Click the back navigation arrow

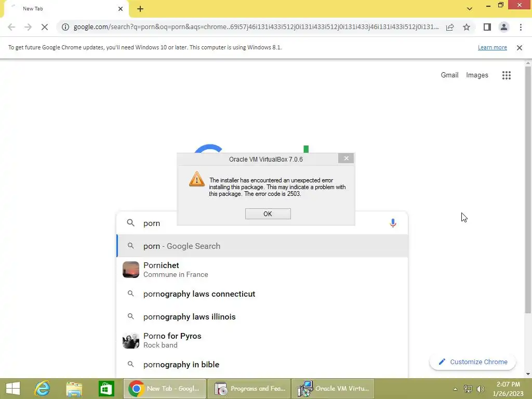(x=11, y=27)
